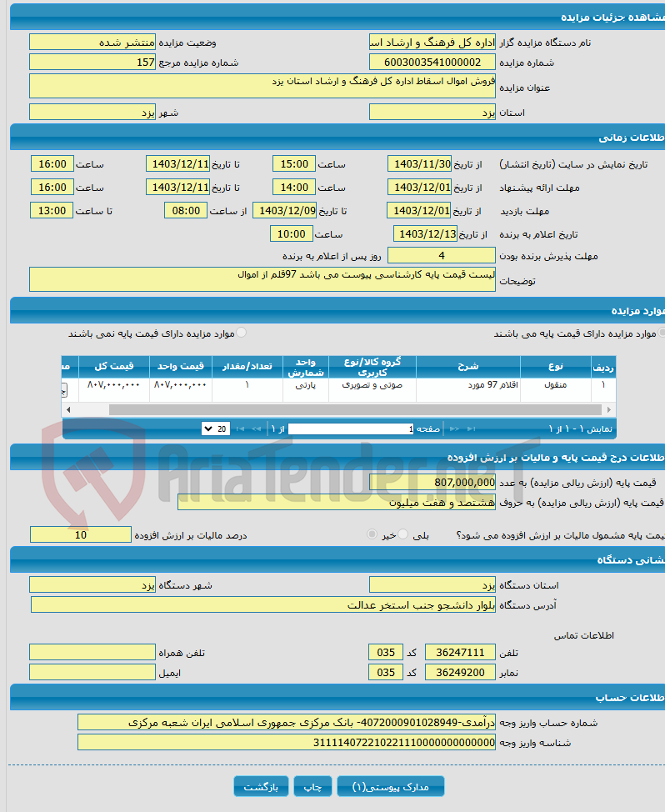Click the توضیحات description text area
Screen dimensions: 665x812
click(x=262, y=279)
